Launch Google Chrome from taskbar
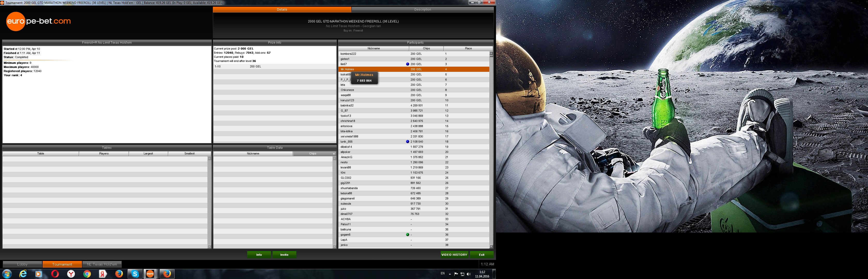868x279 pixels. pos(87,274)
